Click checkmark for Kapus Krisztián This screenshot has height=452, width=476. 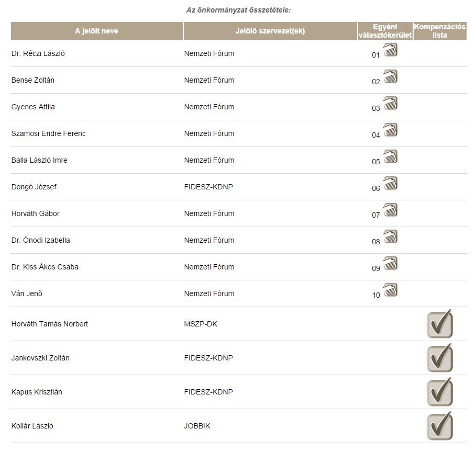(x=439, y=392)
